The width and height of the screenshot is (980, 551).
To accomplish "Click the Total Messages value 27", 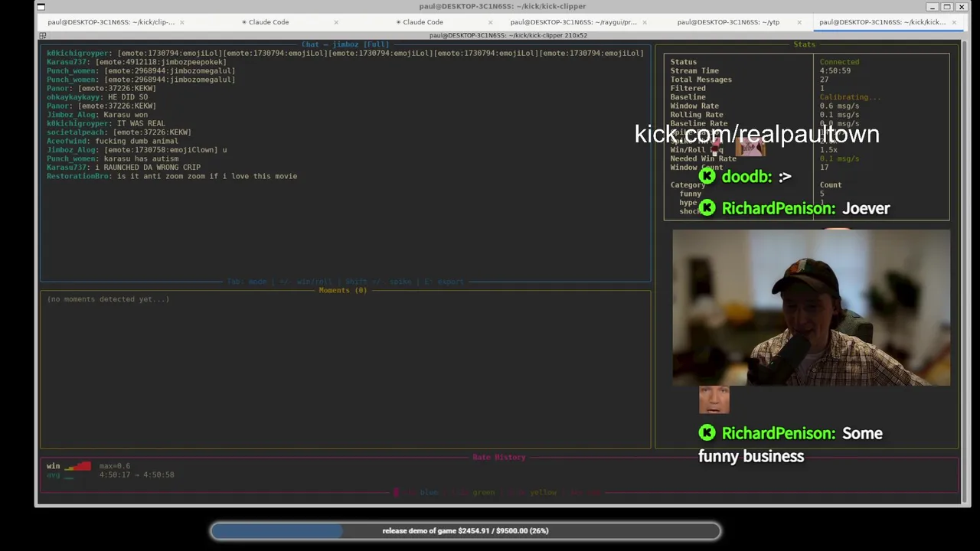I will click(x=824, y=80).
